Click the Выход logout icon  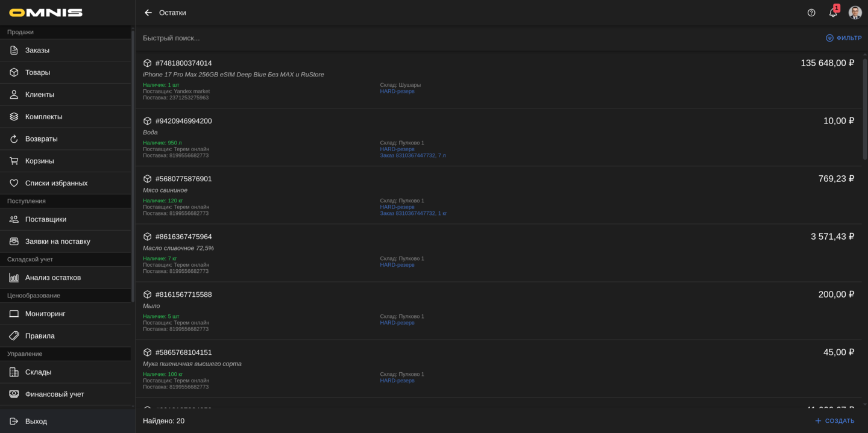pyautogui.click(x=14, y=422)
